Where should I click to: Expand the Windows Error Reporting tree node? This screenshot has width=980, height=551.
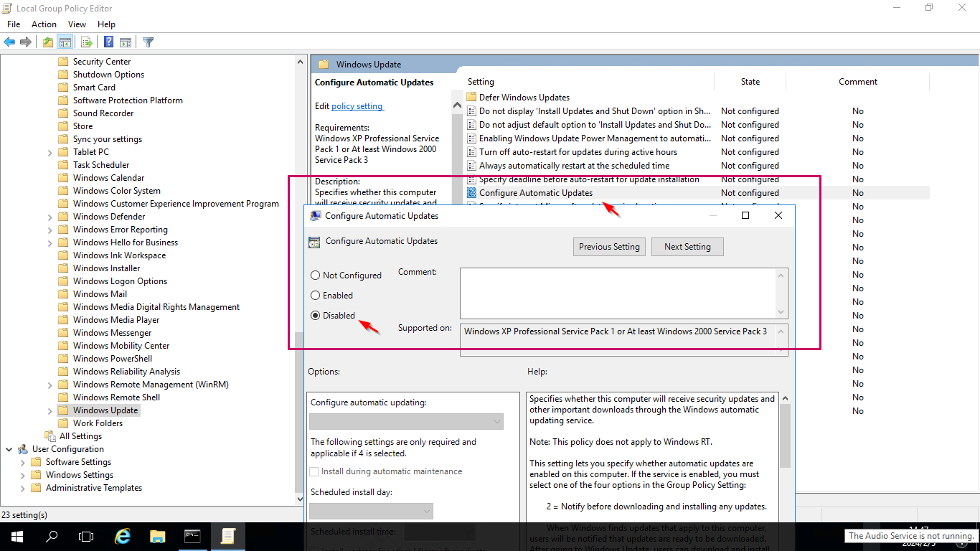click(x=50, y=230)
